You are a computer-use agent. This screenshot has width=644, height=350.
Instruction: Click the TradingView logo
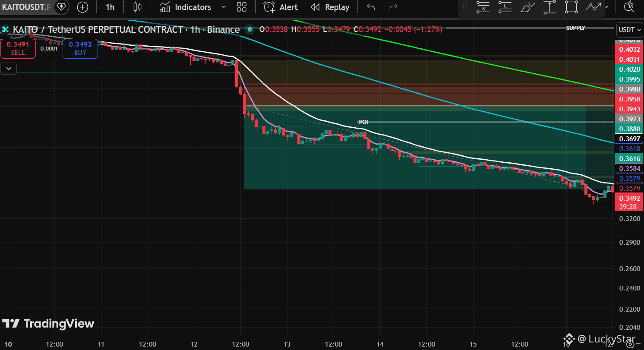tap(48, 324)
